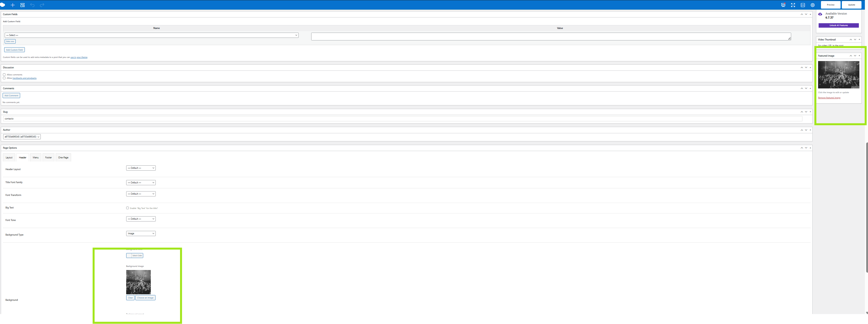Open the Background Type dropdown set to Image

coord(141,233)
